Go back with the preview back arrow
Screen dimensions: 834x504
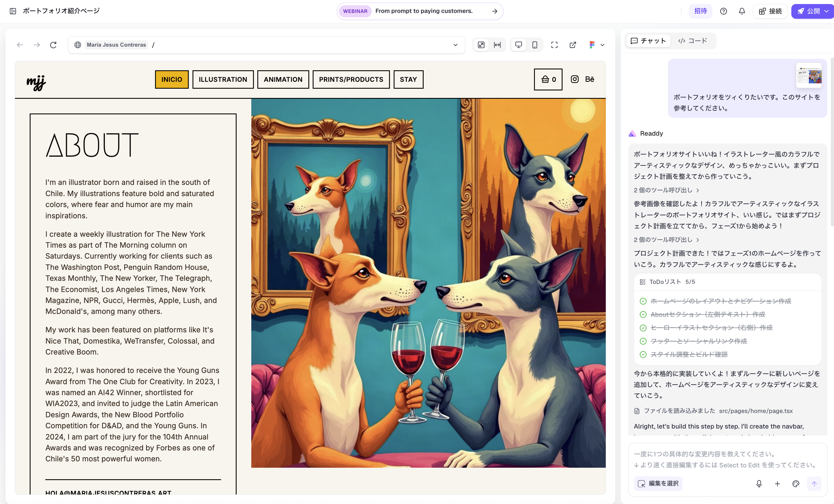20,45
